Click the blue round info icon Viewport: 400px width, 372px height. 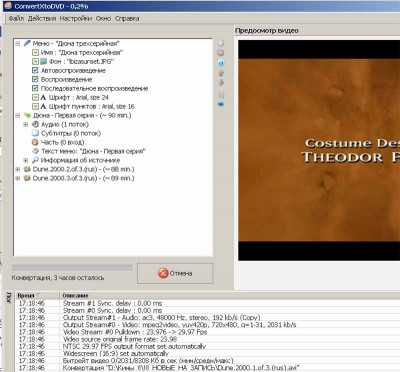[x=220, y=63]
